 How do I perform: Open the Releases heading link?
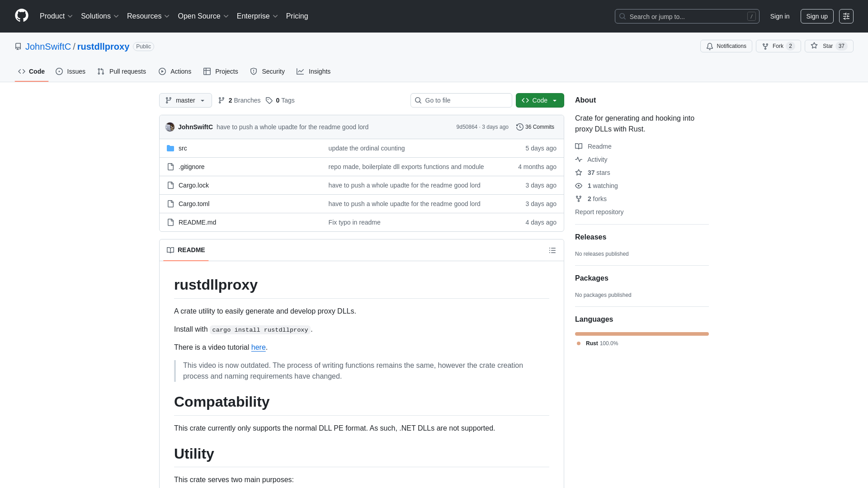(x=590, y=237)
